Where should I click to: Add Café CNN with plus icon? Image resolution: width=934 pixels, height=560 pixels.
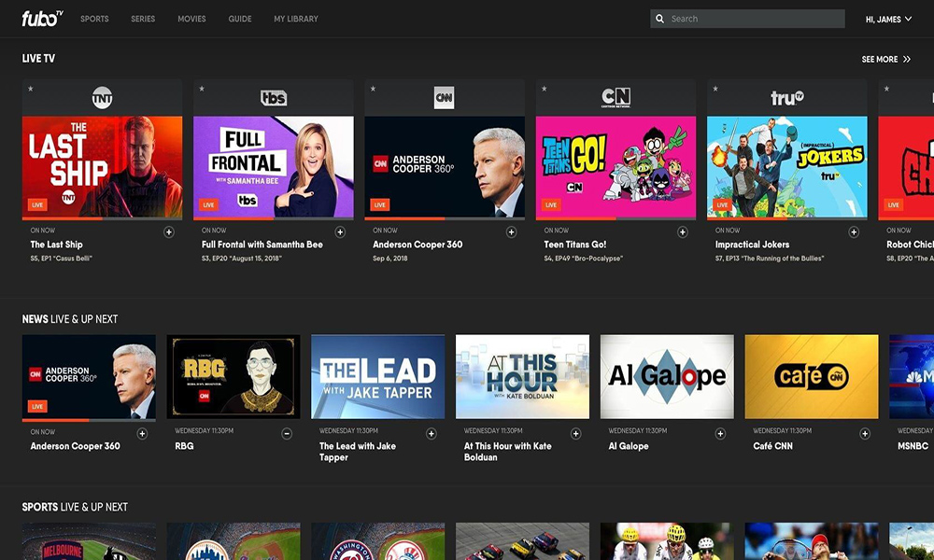coord(865,434)
